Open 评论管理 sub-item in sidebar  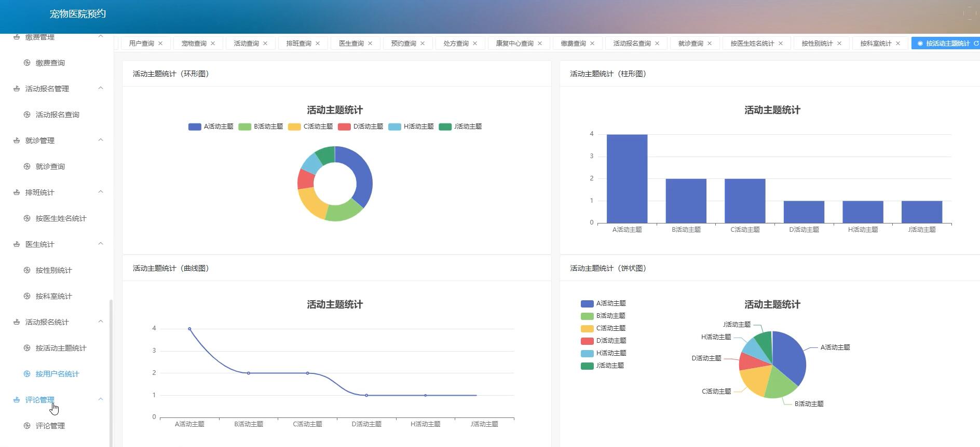[x=50, y=426]
